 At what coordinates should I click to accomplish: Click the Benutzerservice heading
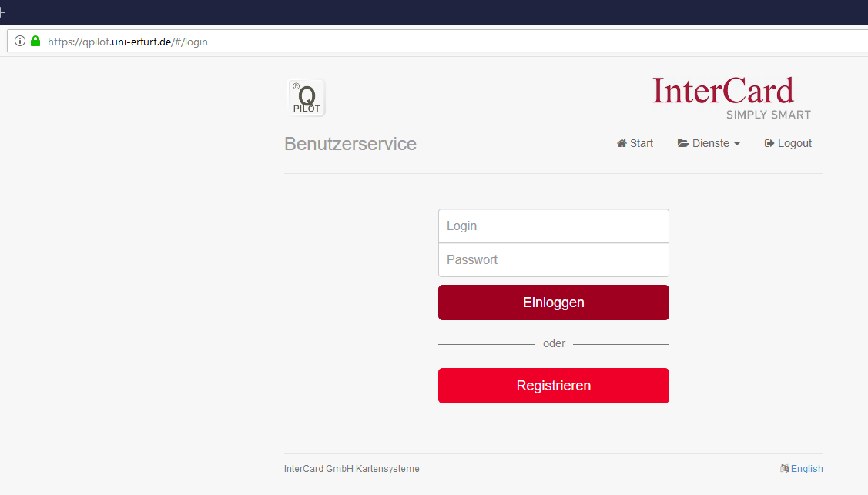coord(350,144)
